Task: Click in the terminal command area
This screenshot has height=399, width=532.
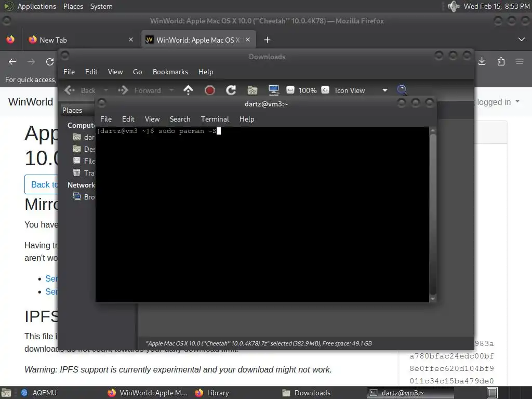Action: click(262, 215)
